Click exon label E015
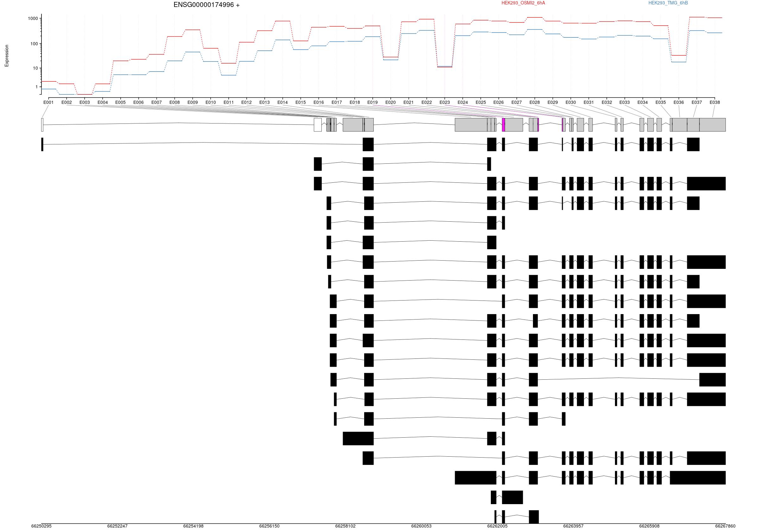Viewport: 760px width, 532px height. (301, 102)
